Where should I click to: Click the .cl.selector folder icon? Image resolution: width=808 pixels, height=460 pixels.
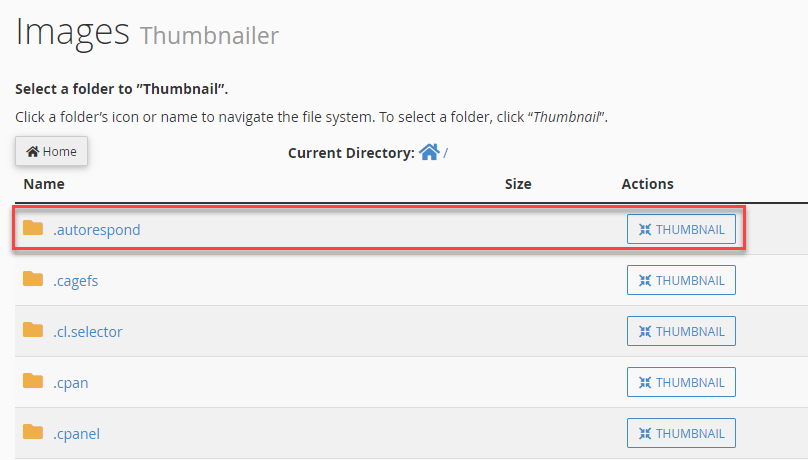point(33,331)
